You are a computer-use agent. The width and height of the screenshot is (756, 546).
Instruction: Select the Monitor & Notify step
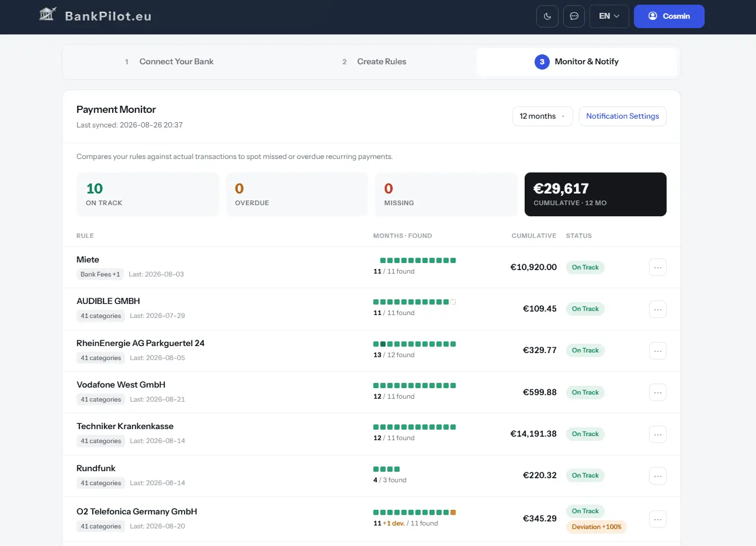[x=577, y=61]
